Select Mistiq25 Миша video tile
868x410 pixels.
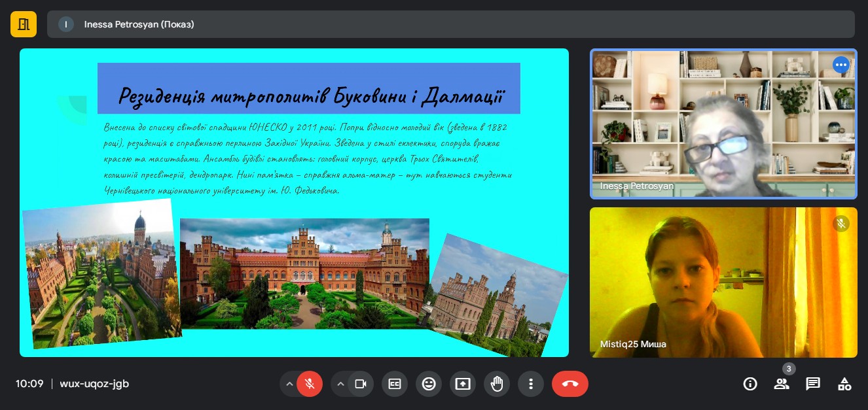click(723, 282)
